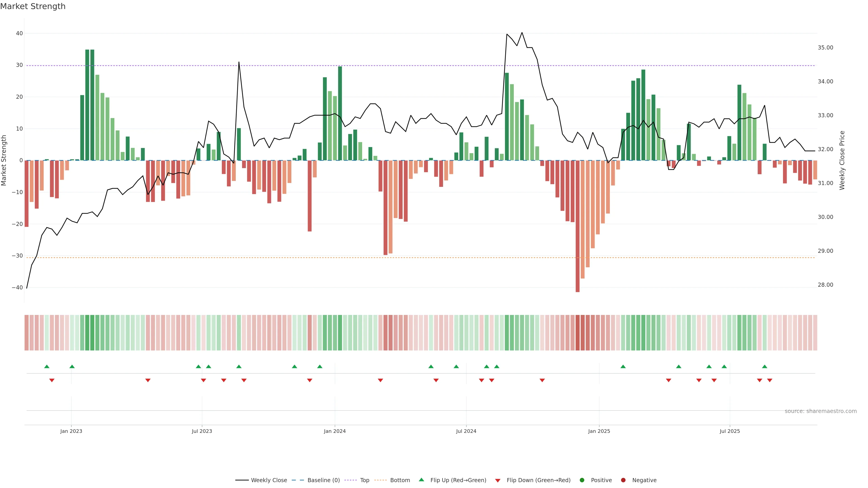This screenshot has height=488, width=868.
Task: Click the Jan 2023 x-axis label
Action: point(71,431)
